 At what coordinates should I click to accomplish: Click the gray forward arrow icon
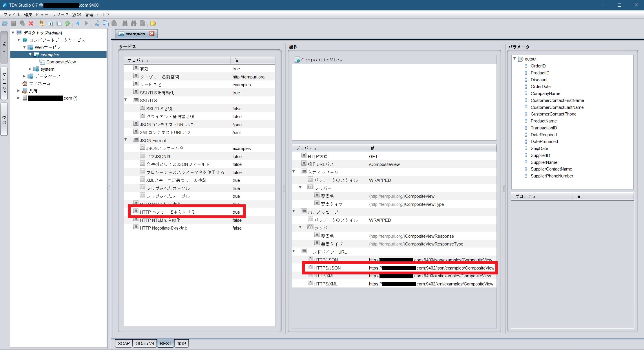point(86,23)
